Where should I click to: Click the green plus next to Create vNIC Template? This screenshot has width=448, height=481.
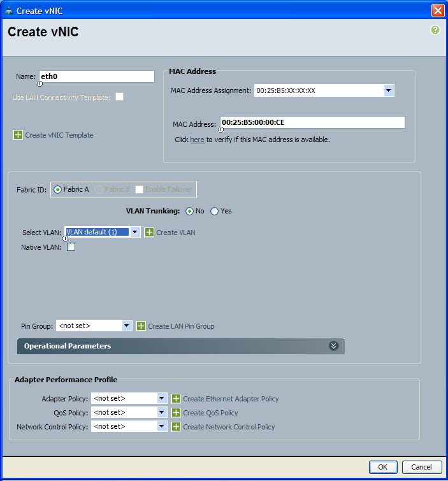click(18, 134)
